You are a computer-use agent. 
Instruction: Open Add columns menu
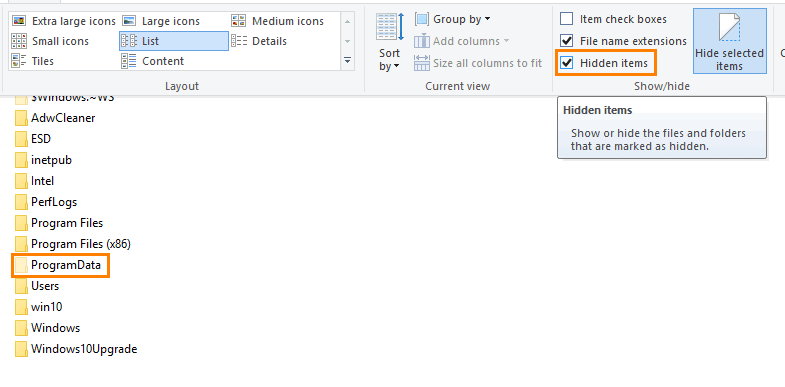pos(462,41)
